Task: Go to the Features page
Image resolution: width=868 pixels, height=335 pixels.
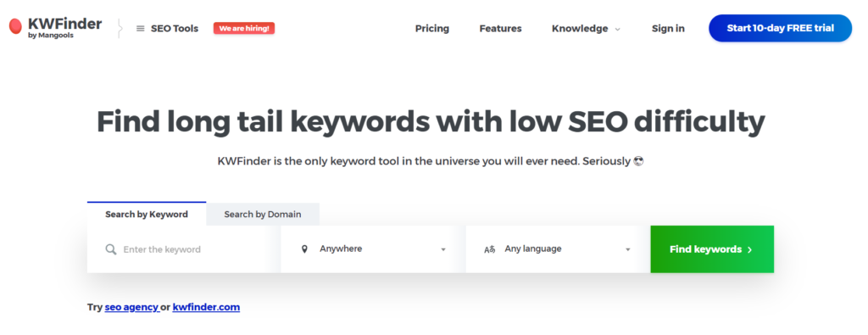Action: 500,28
